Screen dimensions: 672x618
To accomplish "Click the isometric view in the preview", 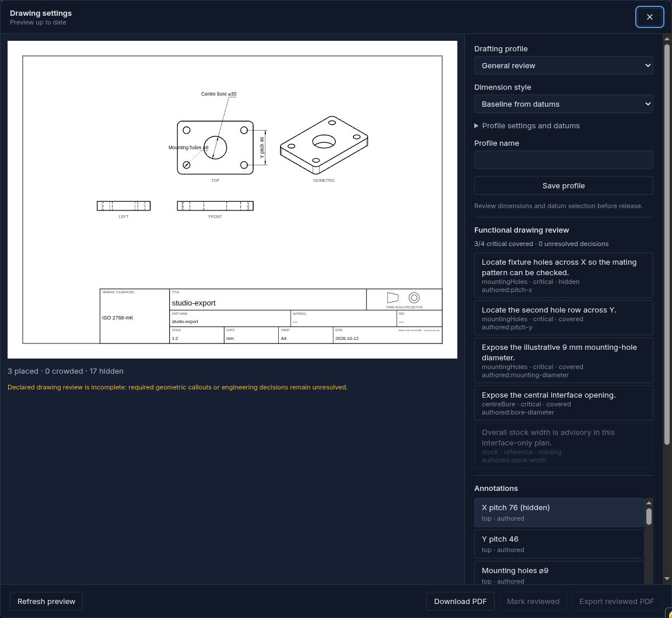I will click(324, 145).
